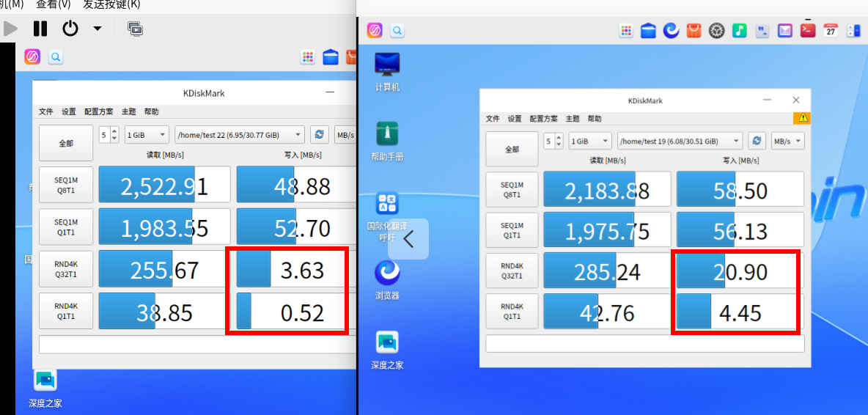
Task: Open the settings gear in right dock
Action: [x=717, y=31]
